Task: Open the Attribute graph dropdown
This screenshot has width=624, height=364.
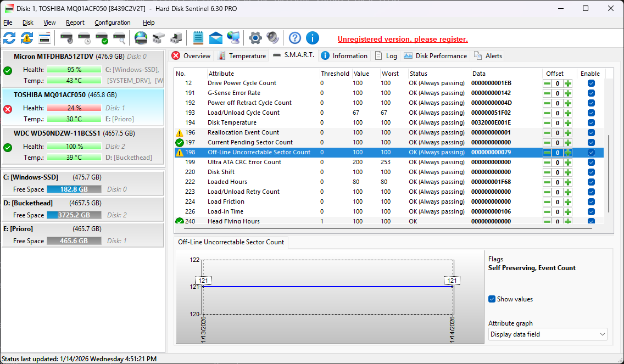Action: pyautogui.click(x=548, y=334)
